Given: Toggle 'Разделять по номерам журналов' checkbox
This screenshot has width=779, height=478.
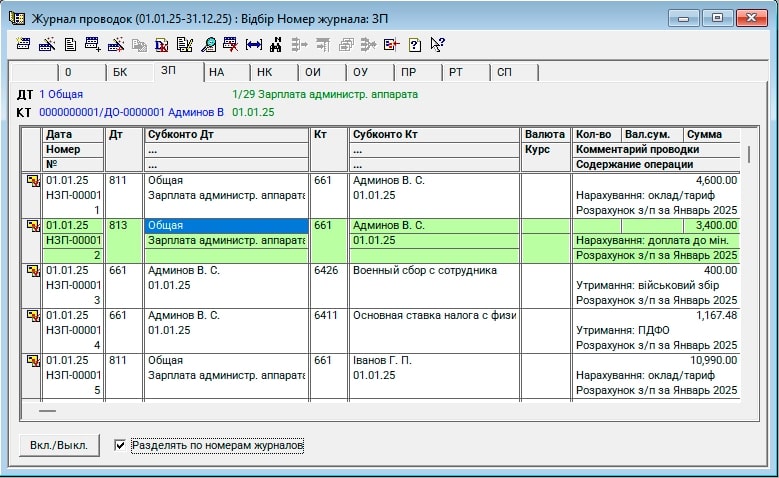Looking at the screenshot, I should [121, 445].
